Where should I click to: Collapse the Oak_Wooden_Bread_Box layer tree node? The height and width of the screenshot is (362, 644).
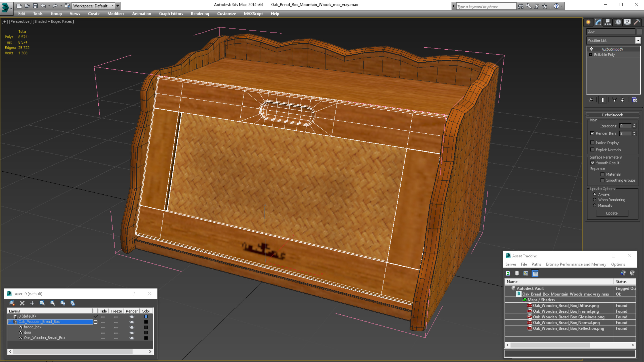tap(10, 322)
